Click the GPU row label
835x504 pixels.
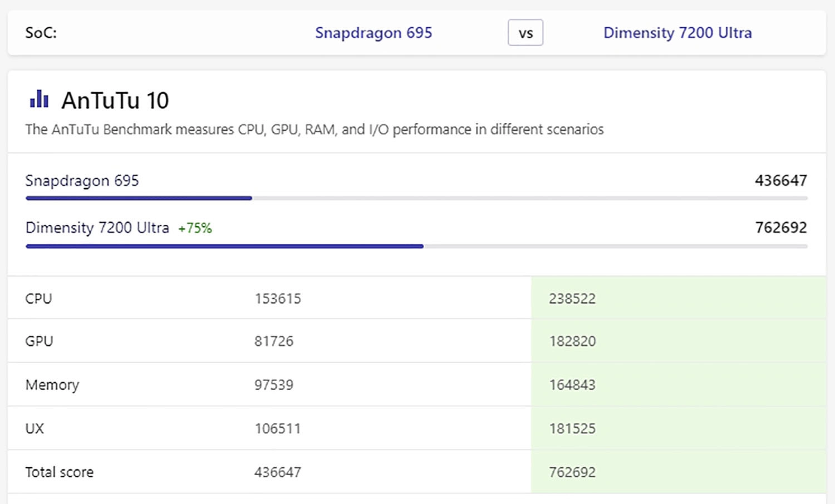click(39, 341)
